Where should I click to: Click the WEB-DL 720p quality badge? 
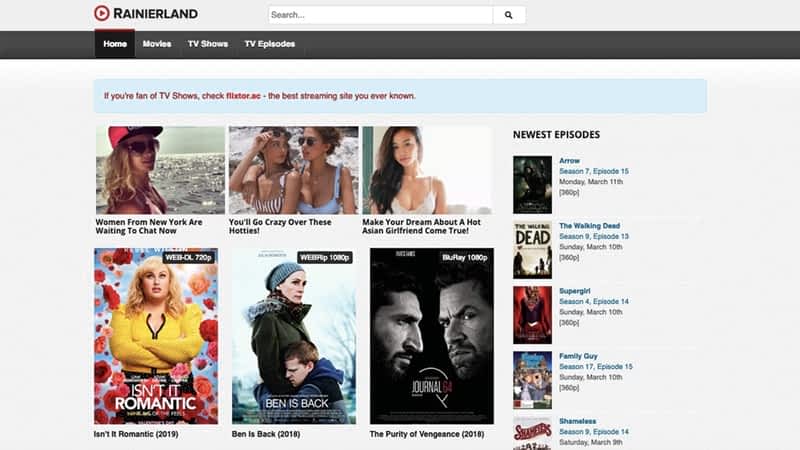[188, 258]
